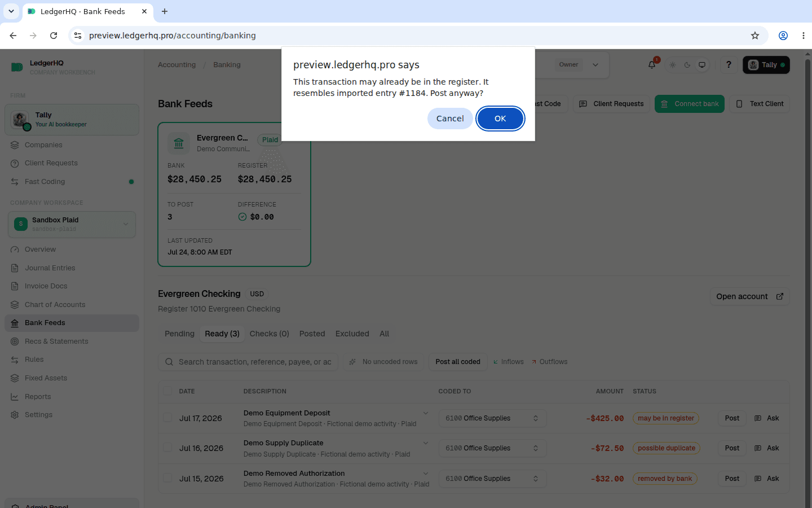
Task: Open the Overview page
Action: coord(72,249)
